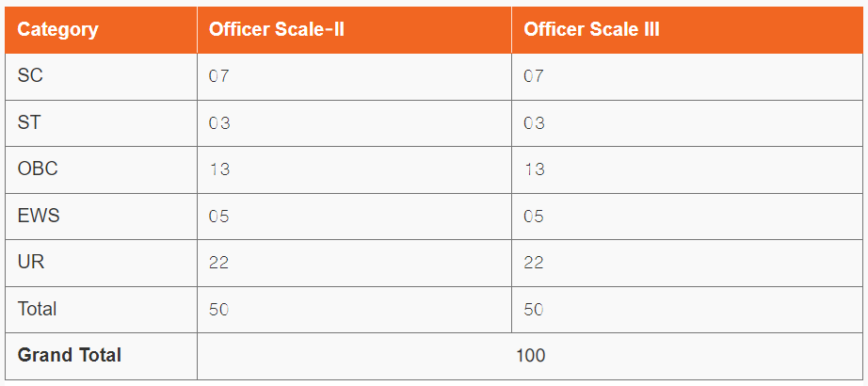Select the OBC category cell
868x386 pixels.
point(101,169)
